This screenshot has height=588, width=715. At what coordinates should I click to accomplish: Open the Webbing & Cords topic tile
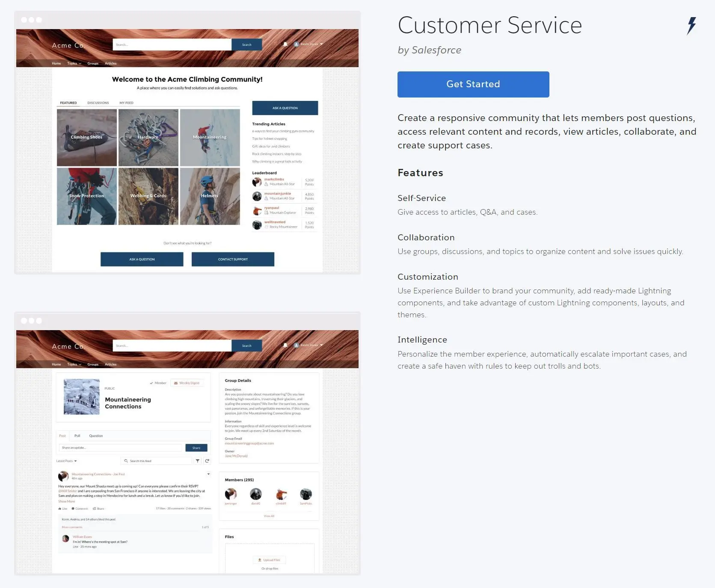(148, 196)
